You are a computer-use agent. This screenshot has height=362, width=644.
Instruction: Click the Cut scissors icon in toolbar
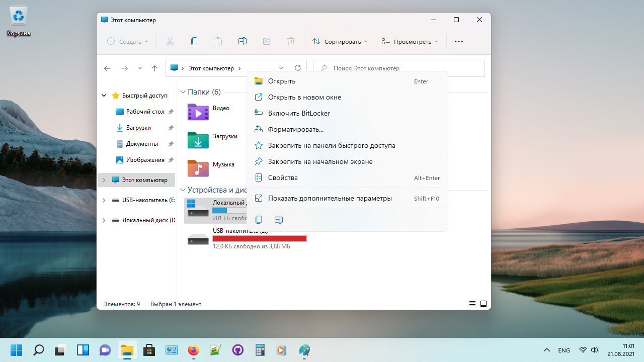click(x=170, y=41)
